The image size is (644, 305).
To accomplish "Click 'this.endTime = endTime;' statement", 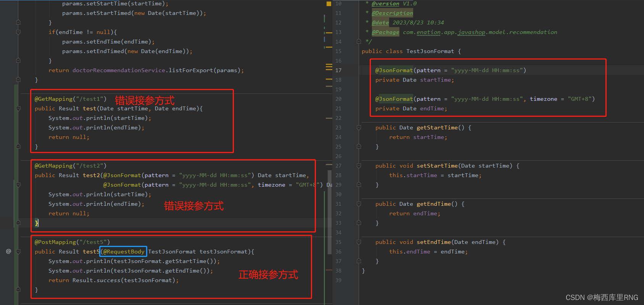I will click(428, 252).
